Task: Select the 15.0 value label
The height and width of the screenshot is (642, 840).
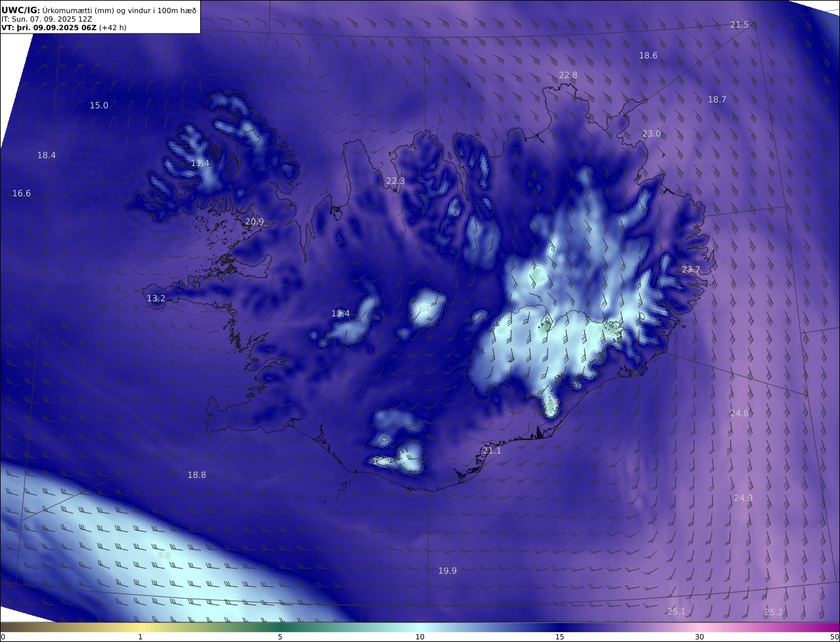Action: pyautogui.click(x=99, y=106)
